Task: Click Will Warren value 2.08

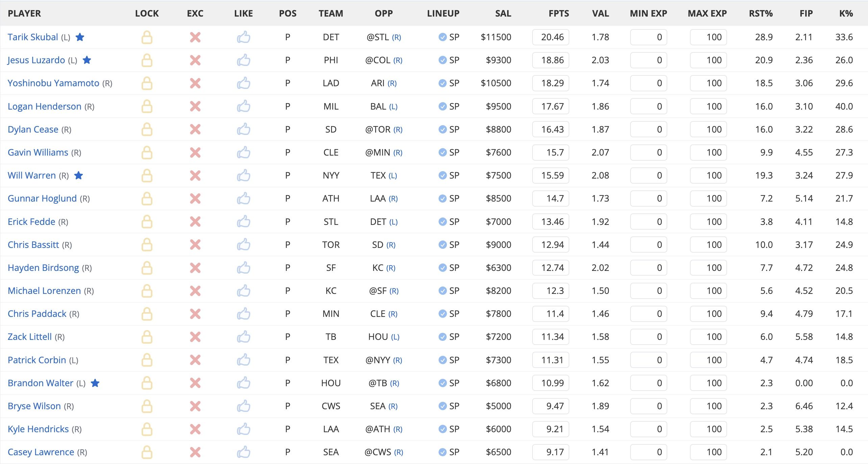Action: (600, 176)
